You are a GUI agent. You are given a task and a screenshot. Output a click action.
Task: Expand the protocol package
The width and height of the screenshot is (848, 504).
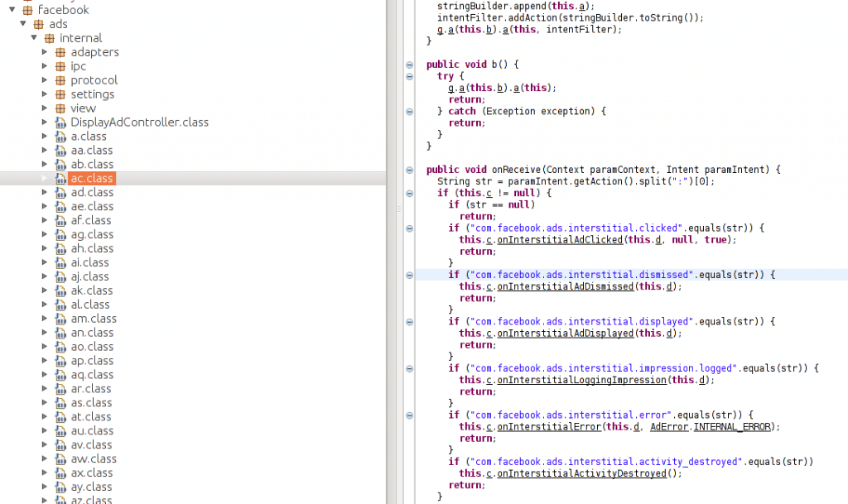tap(45, 80)
